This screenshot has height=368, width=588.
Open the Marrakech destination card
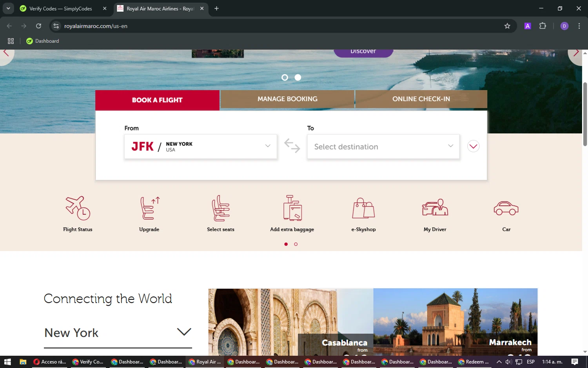point(456,322)
